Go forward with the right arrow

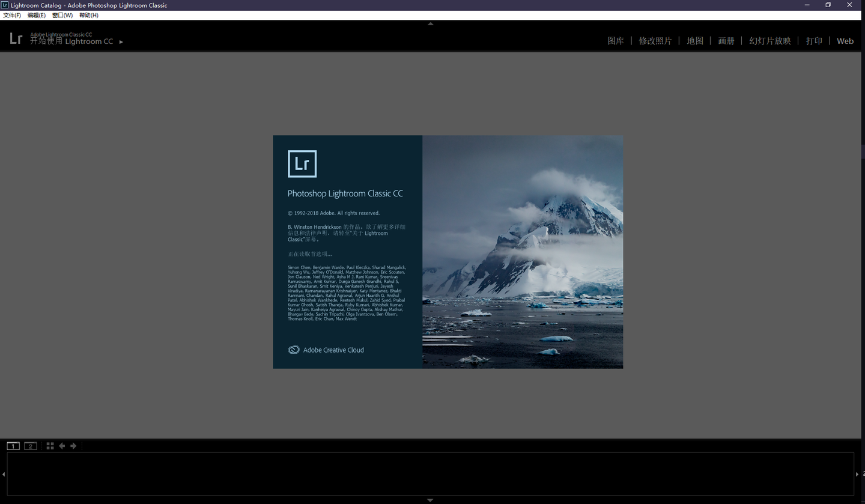click(x=73, y=446)
